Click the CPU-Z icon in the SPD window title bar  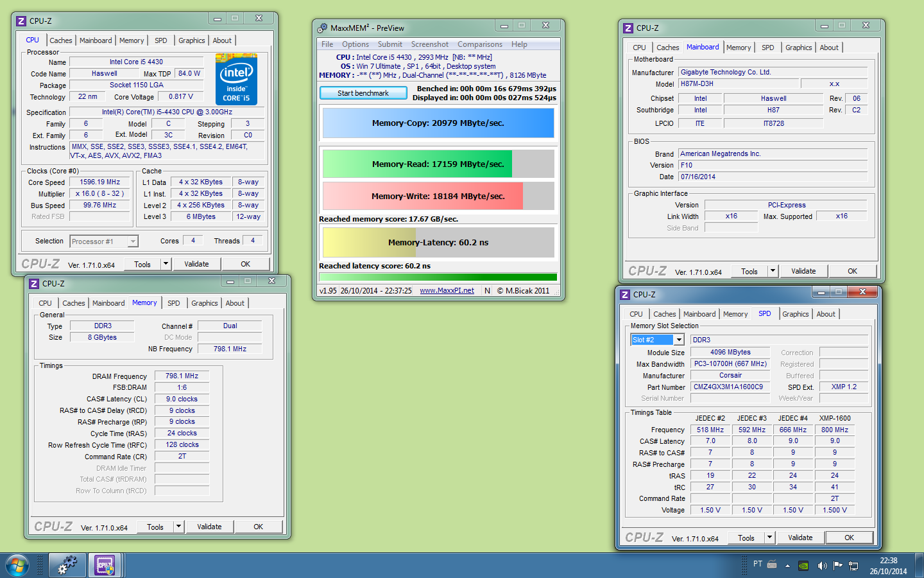point(625,295)
